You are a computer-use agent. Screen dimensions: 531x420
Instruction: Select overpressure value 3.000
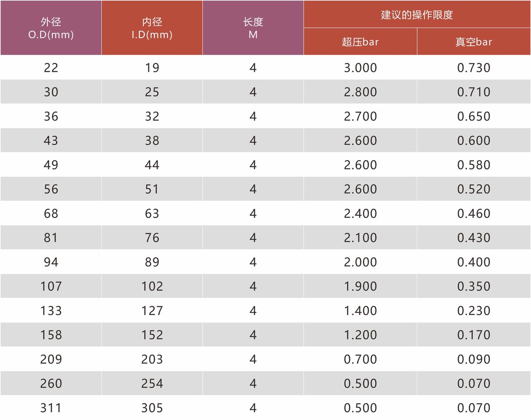click(x=360, y=68)
